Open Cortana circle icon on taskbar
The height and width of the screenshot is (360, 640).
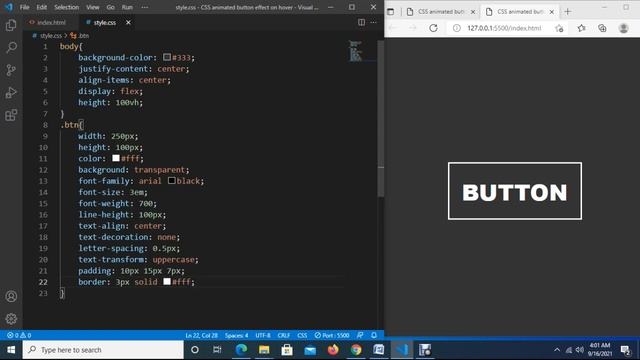tap(195, 350)
